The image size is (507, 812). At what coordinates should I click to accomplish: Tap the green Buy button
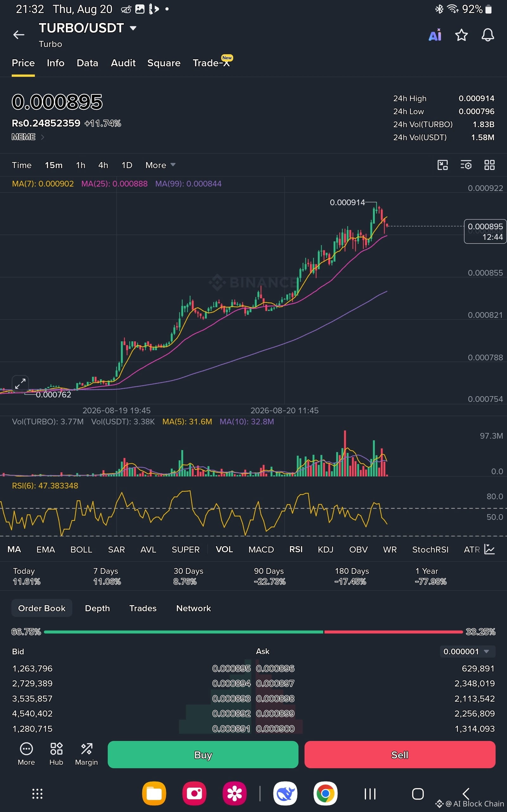(x=203, y=755)
